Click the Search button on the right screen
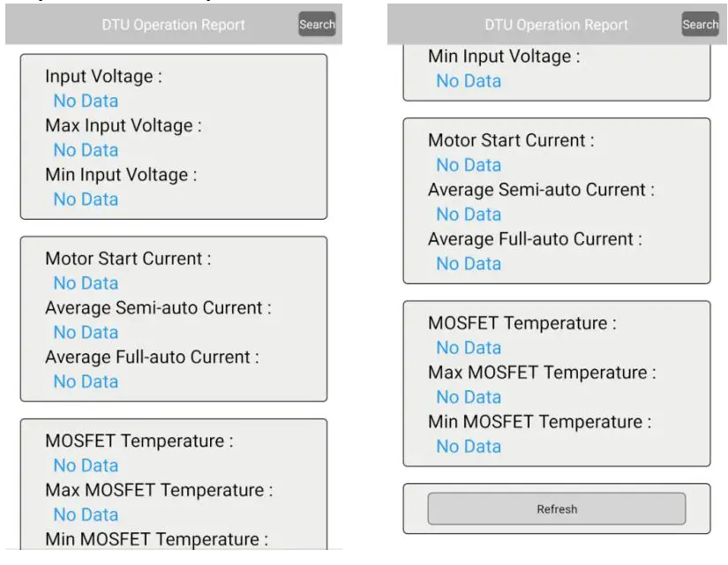Viewport: 728px width, 565px height. click(x=701, y=25)
